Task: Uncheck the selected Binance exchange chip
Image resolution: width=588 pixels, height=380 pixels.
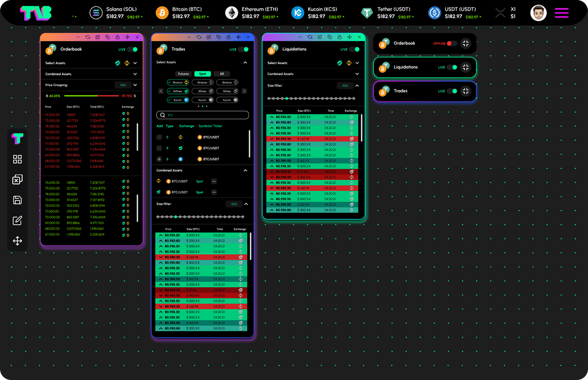Action: (x=178, y=82)
